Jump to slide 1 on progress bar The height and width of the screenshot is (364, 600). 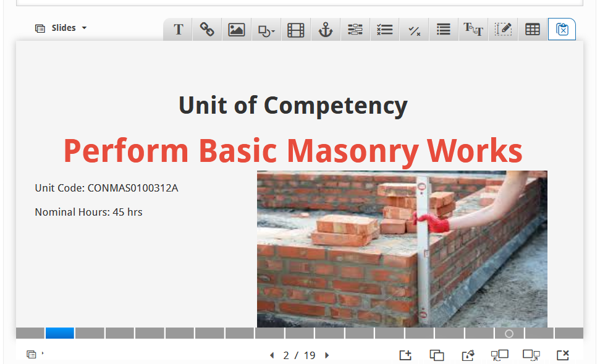(30, 333)
